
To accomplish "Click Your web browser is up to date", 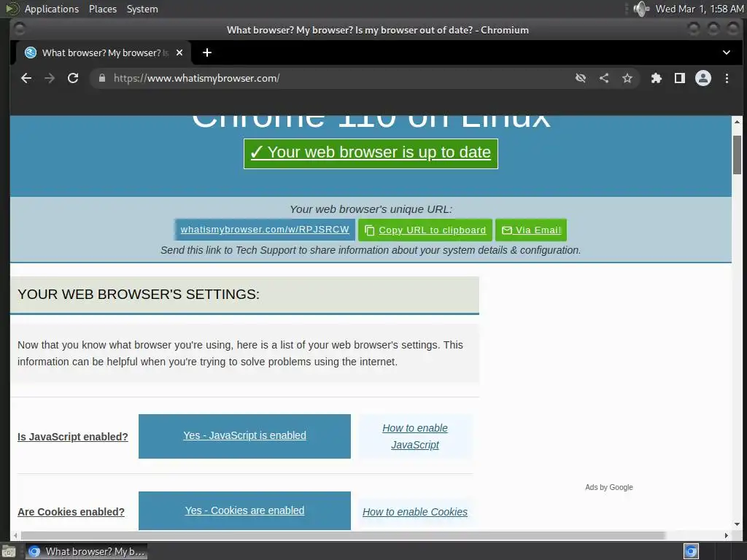I will tap(371, 153).
